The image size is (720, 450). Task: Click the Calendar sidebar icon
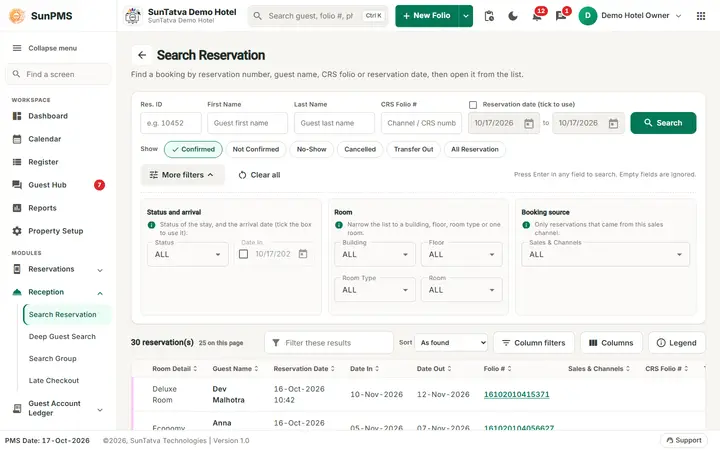[17, 139]
